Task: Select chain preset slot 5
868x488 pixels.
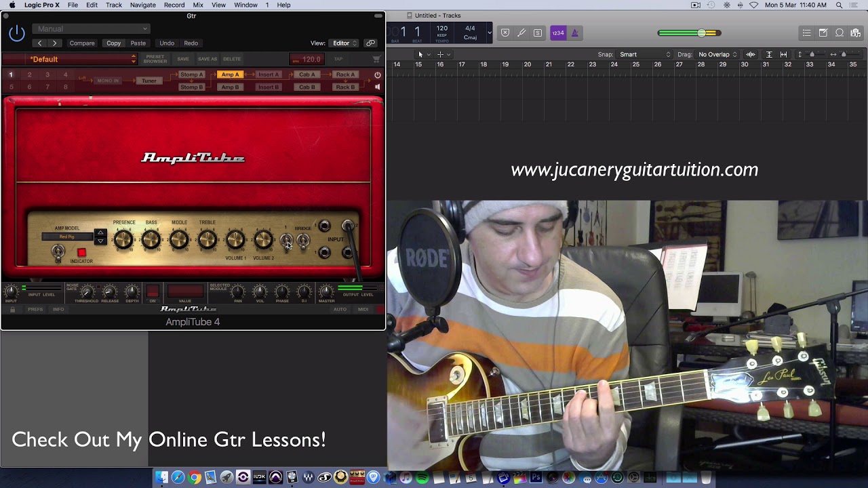Action: coord(11,87)
